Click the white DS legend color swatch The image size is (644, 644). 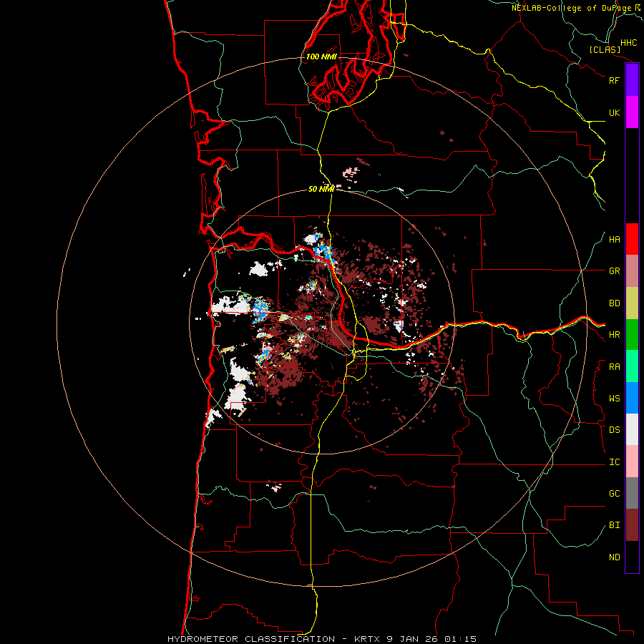coord(632,429)
